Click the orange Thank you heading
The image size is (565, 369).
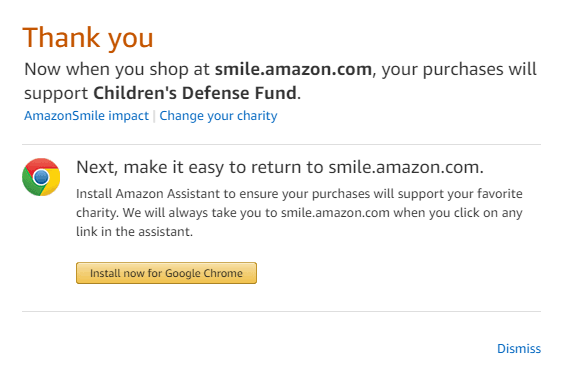click(88, 38)
